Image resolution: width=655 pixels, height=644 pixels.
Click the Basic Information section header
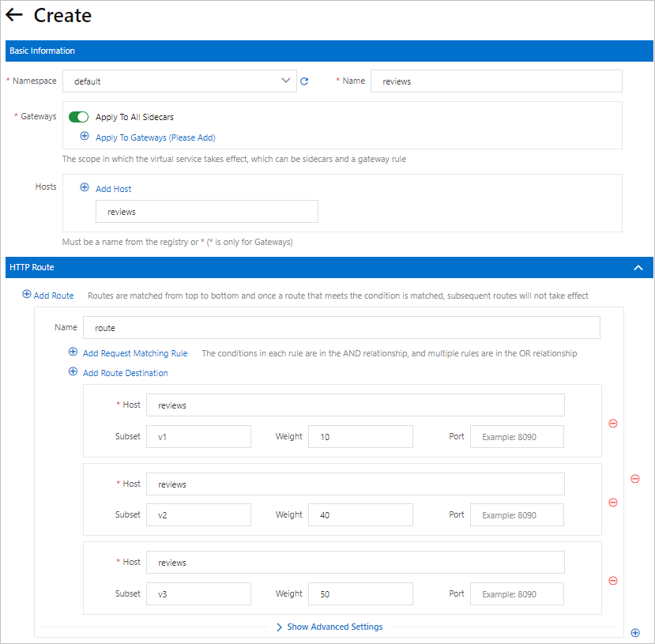point(329,51)
